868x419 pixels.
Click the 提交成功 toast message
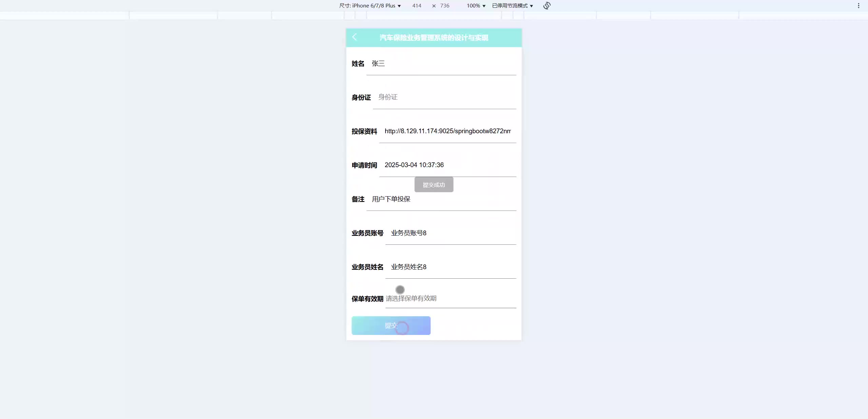[434, 185]
